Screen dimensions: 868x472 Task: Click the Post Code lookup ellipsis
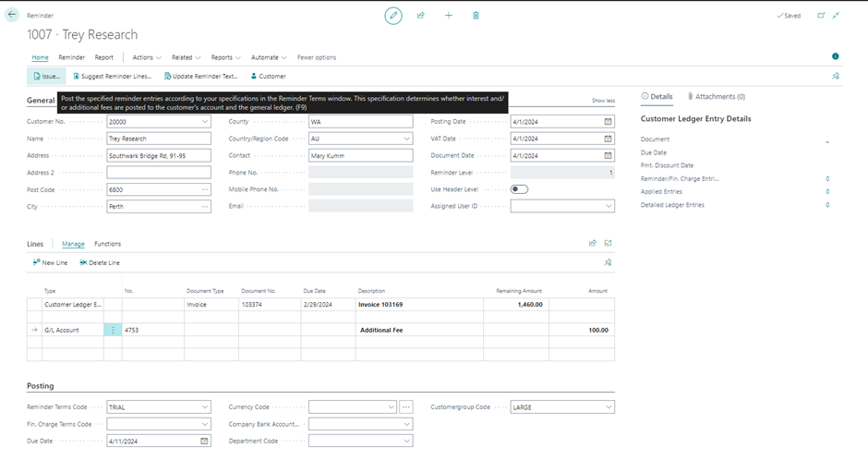click(x=205, y=189)
